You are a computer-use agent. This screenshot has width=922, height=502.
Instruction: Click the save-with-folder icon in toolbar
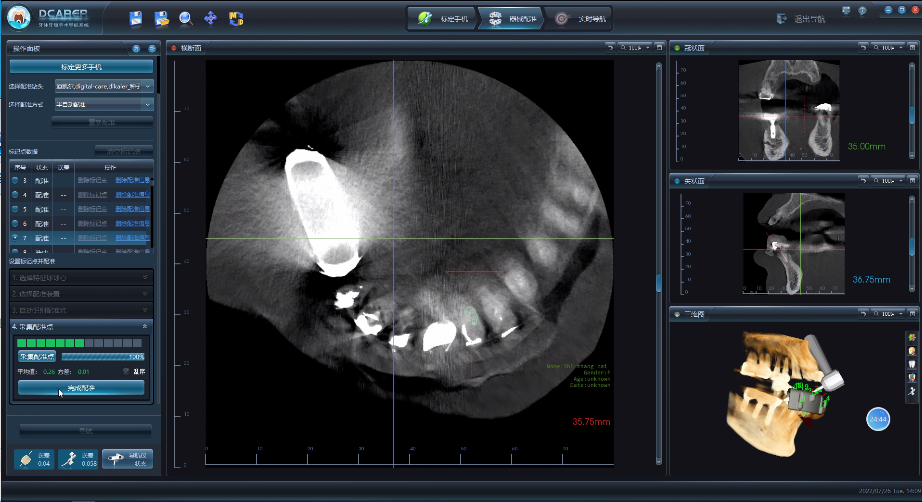(x=161, y=18)
